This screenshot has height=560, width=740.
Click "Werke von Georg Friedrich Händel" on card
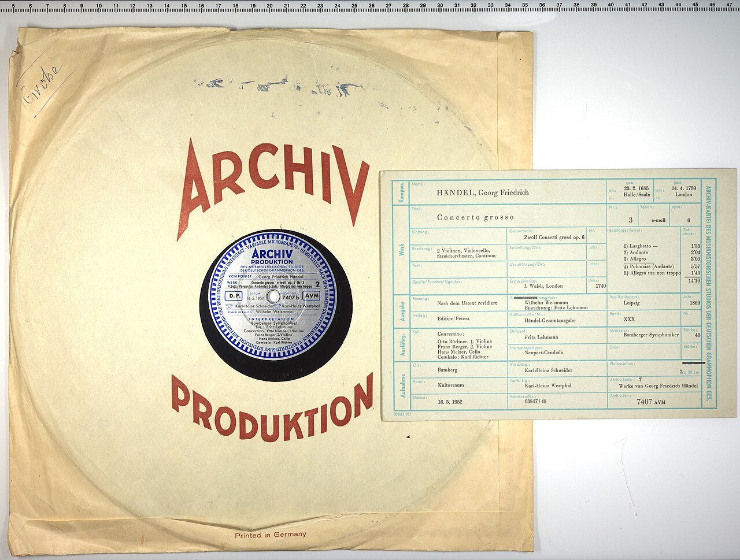pos(658,385)
